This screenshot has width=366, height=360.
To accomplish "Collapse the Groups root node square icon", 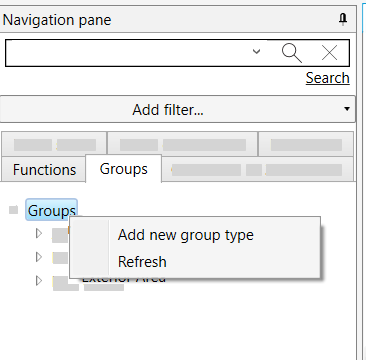I will click(13, 210).
